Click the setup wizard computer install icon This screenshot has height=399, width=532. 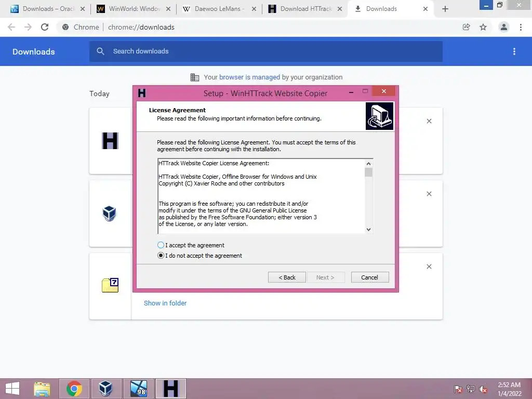tap(379, 116)
